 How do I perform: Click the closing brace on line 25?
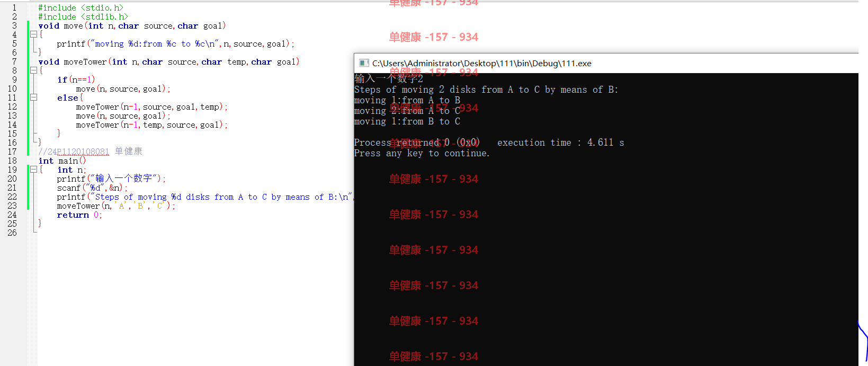click(x=40, y=224)
